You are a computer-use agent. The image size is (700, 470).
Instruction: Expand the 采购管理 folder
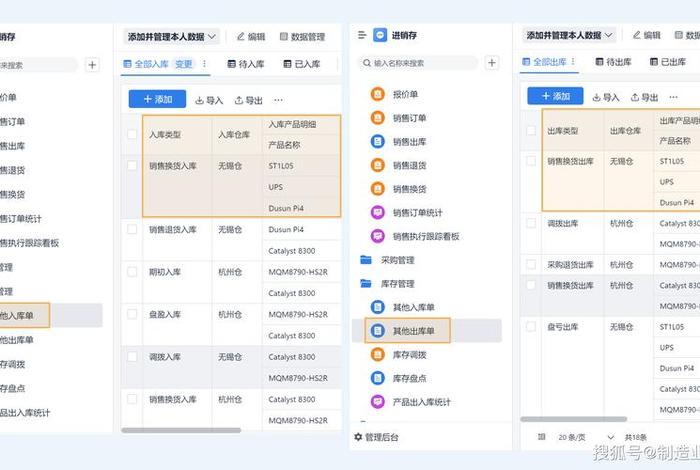point(388,260)
